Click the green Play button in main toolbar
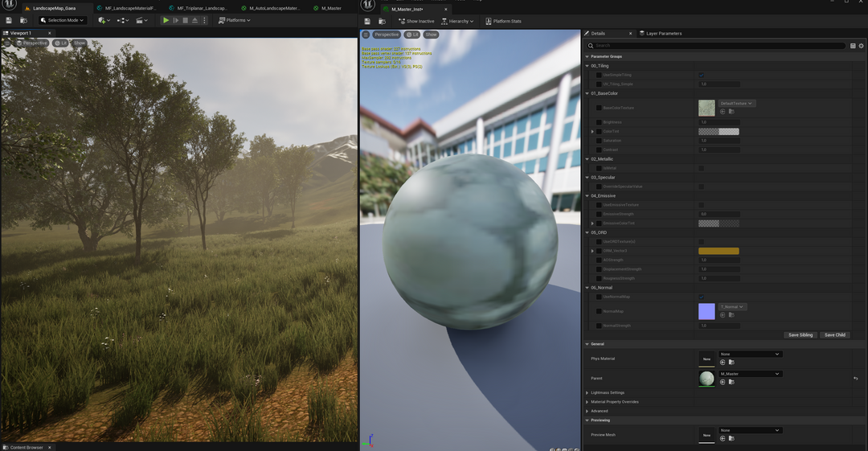This screenshot has width=868, height=451. point(166,20)
